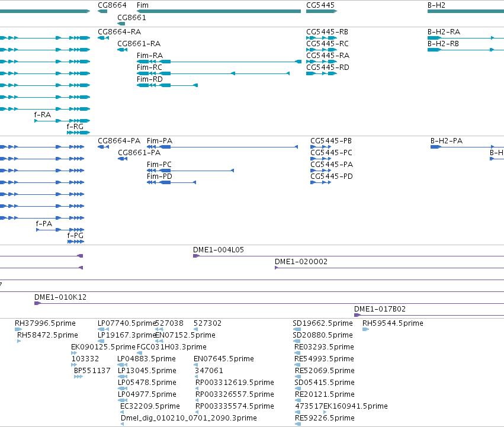Select the 527038 EST label

click(x=169, y=323)
